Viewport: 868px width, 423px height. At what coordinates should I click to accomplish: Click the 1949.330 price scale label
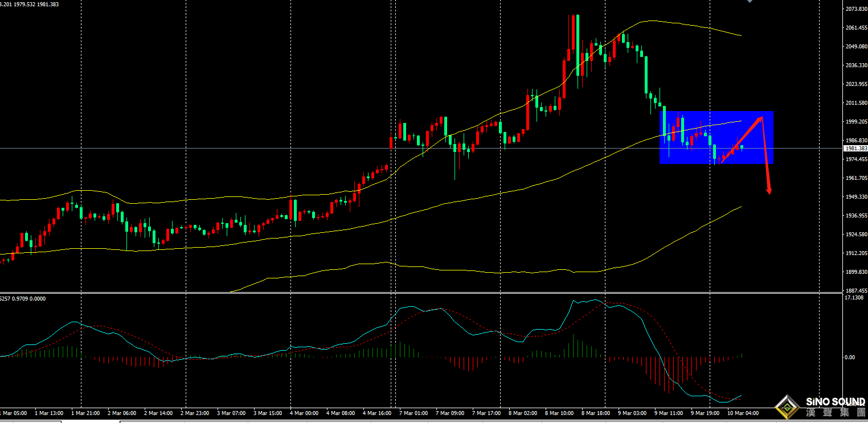pyautogui.click(x=856, y=197)
